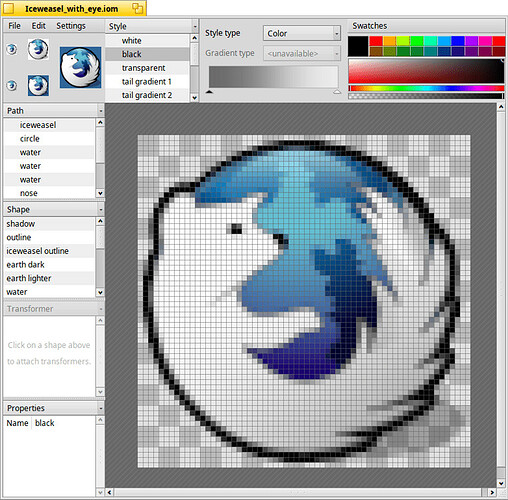Pick the orange swatch
The height and width of the screenshot is (500, 508).
389,41
